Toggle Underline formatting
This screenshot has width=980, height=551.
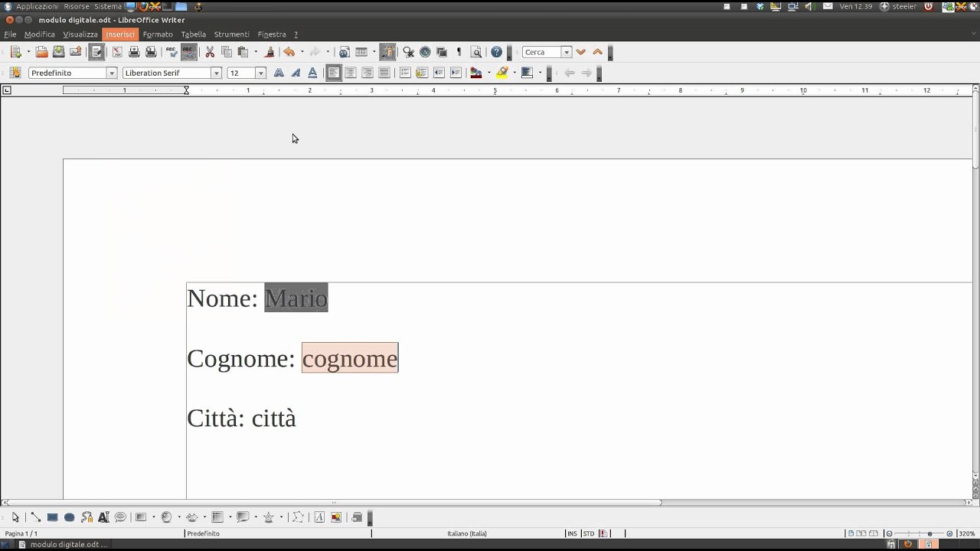[312, 73]
